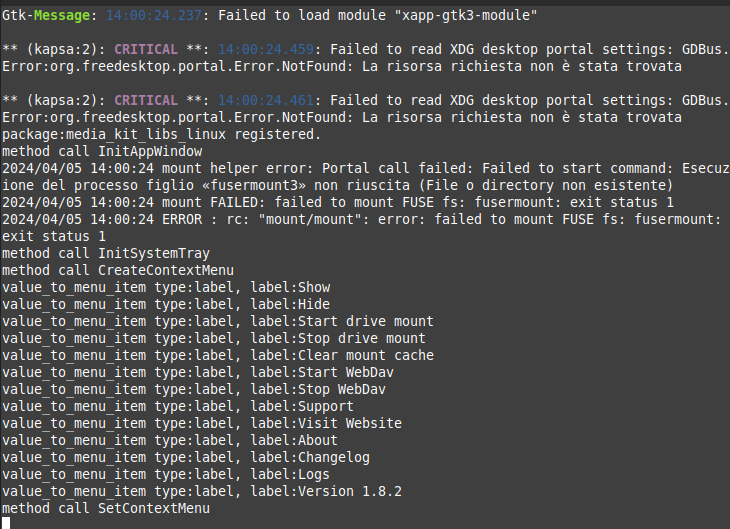The image size is (730, 529).
Task: Click the 'label:Start drive mount' text
Action: pos(342,321)
